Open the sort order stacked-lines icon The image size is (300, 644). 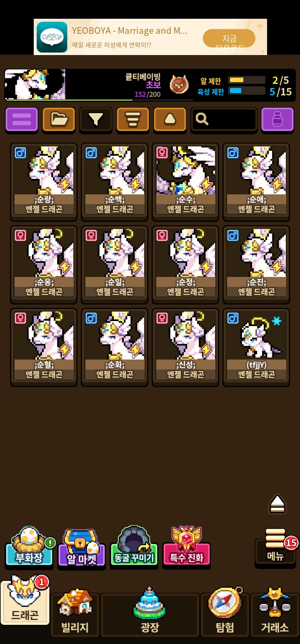(x=133, y=120)
